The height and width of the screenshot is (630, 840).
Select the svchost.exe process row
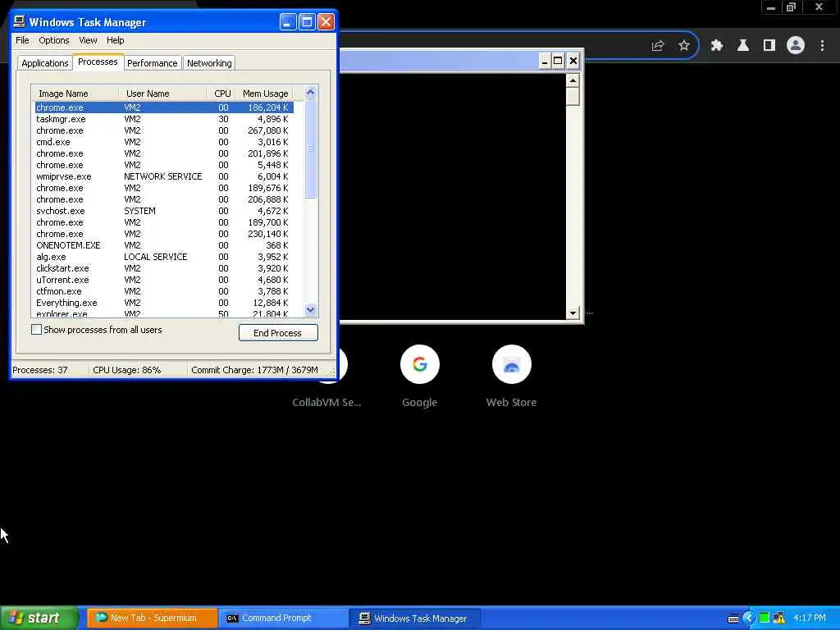163,211
